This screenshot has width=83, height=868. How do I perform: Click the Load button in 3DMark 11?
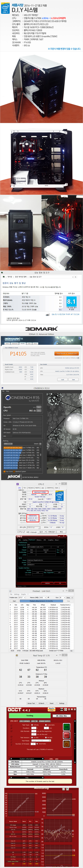tap(63, 380)
